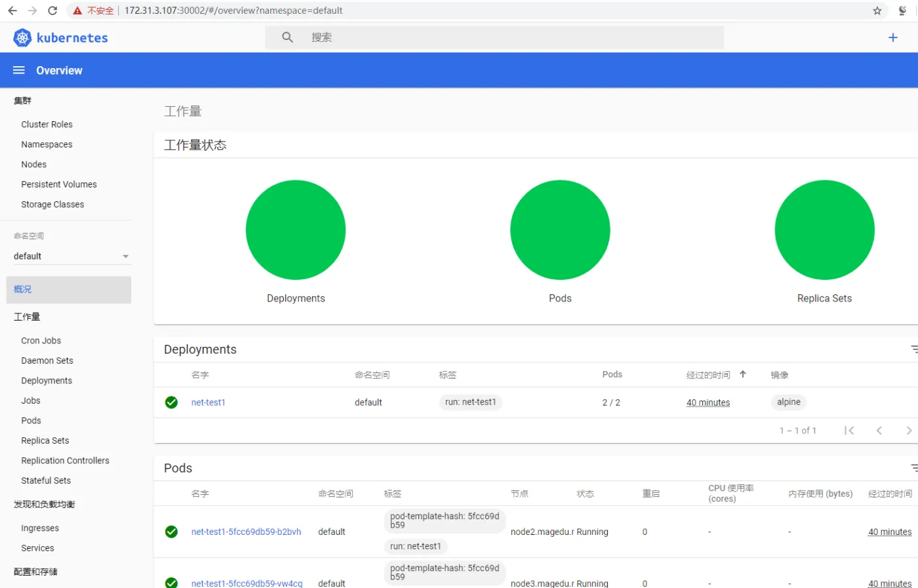Click the plus create resource icon

coord(892,37)
